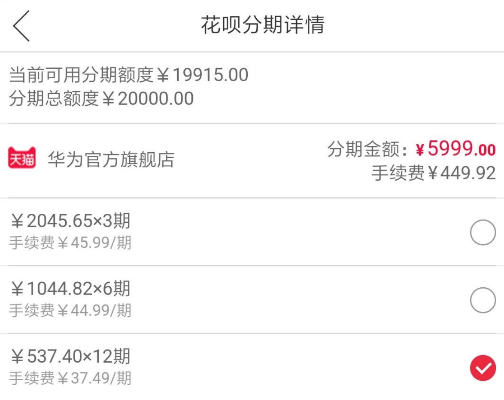Screen dimensions: 504x400
Task: Tap the Tmall (天猫) logo icon
Action: click(22, 158)
